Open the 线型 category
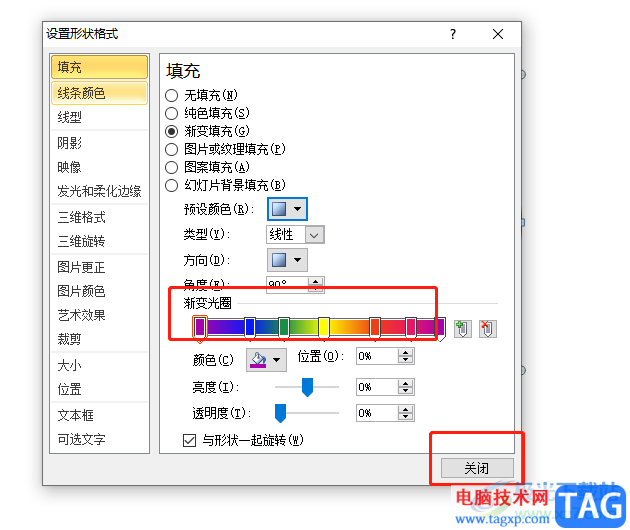630x530 pixels. [99, 117]
